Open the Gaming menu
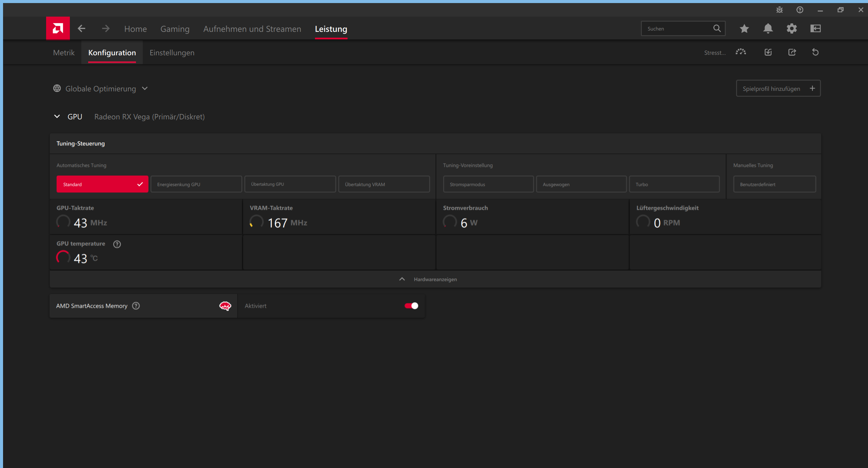Viewport: 868px width, 468px height. pyautogui.click(x=175, y=29)
